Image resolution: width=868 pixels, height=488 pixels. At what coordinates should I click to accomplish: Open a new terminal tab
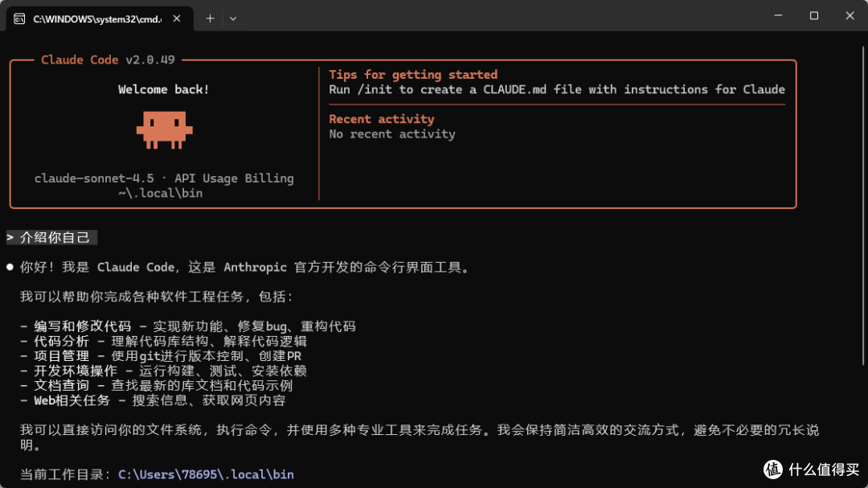tap(210, 18)
